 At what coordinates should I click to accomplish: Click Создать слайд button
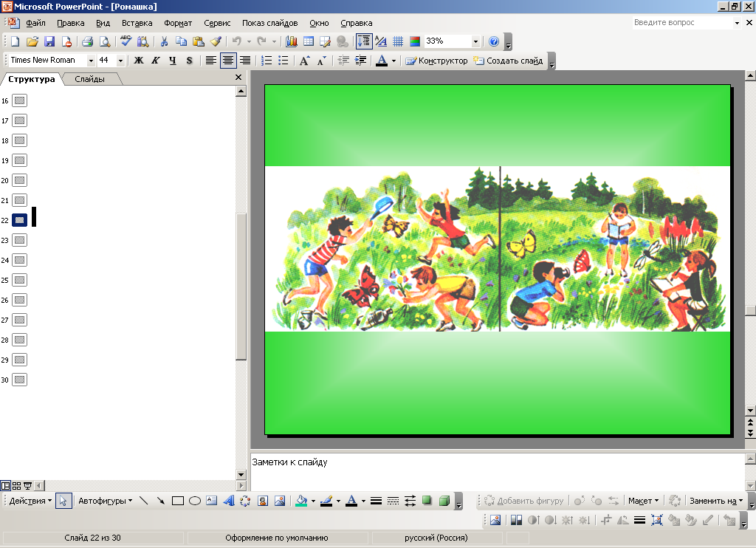point(508,61)
